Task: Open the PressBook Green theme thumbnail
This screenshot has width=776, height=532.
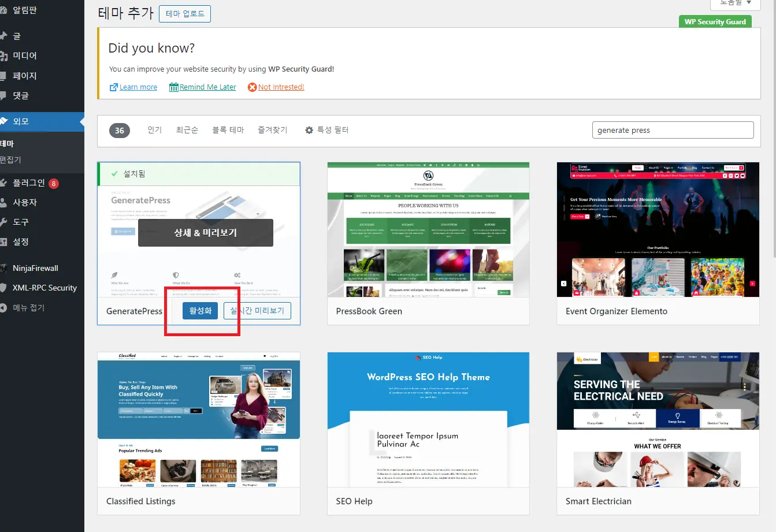Action: click(428, 230)
